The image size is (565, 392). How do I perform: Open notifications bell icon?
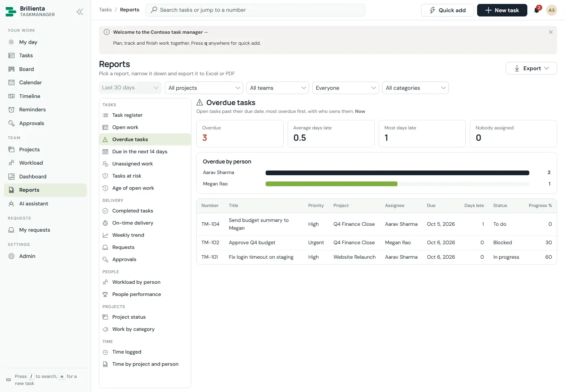coord(537,10)
